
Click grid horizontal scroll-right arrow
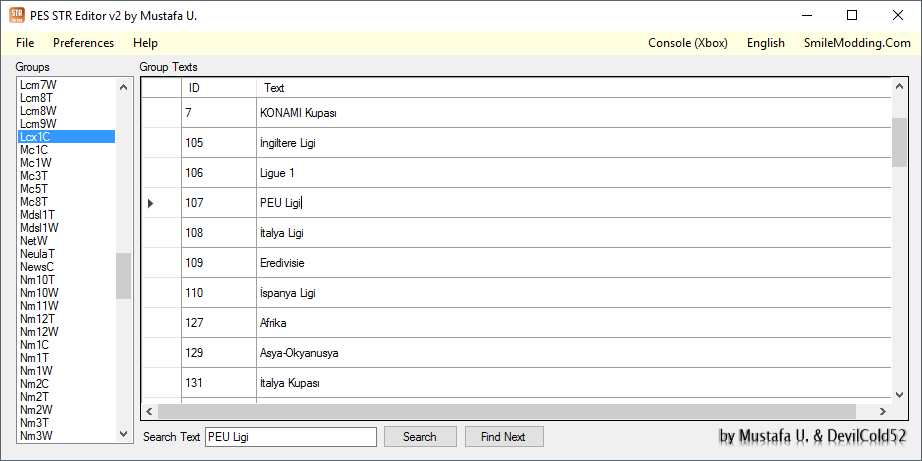[883, 411]
